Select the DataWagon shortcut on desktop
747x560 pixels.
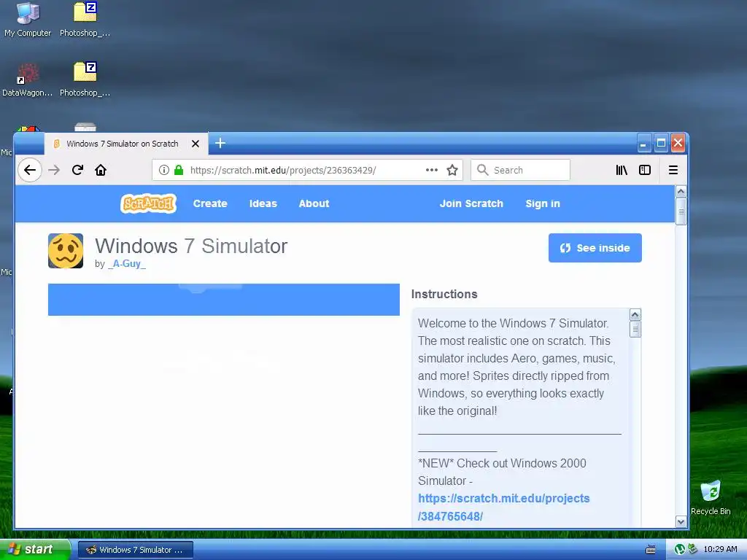(x=28, y=79)
